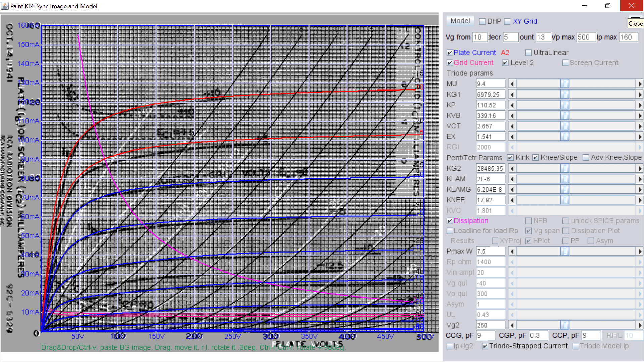Increase KLAM with right arrow
This screenshot has height=362, width=644.
pyautogui.click(x=640, y=179)
